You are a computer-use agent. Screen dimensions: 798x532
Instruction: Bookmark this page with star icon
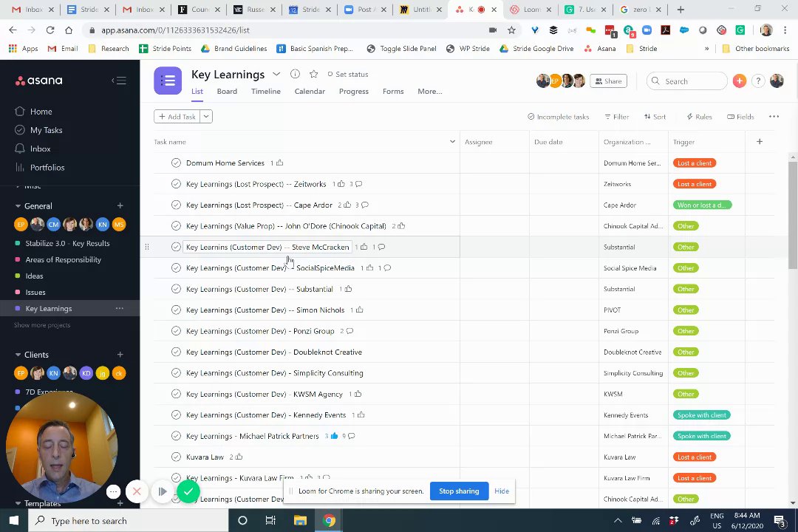click(x=511, y=30)
